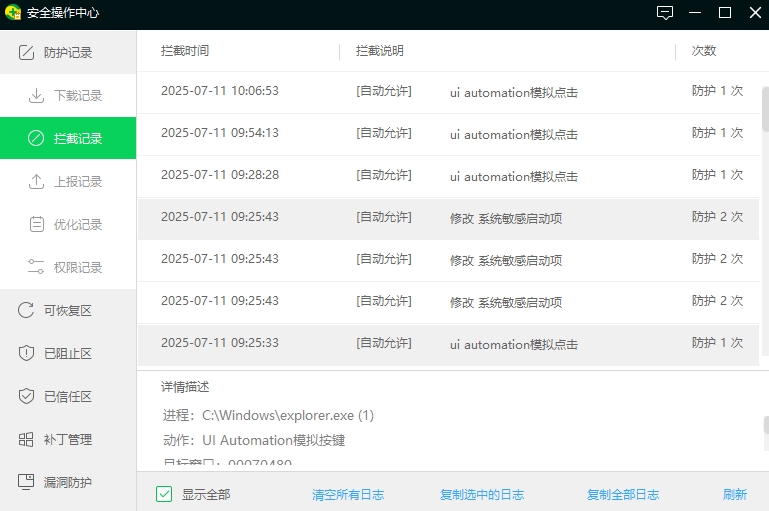Viewport: 769px width, 511px height.
Task: Select the 拦截记录 tab
Action: point(68,139)
